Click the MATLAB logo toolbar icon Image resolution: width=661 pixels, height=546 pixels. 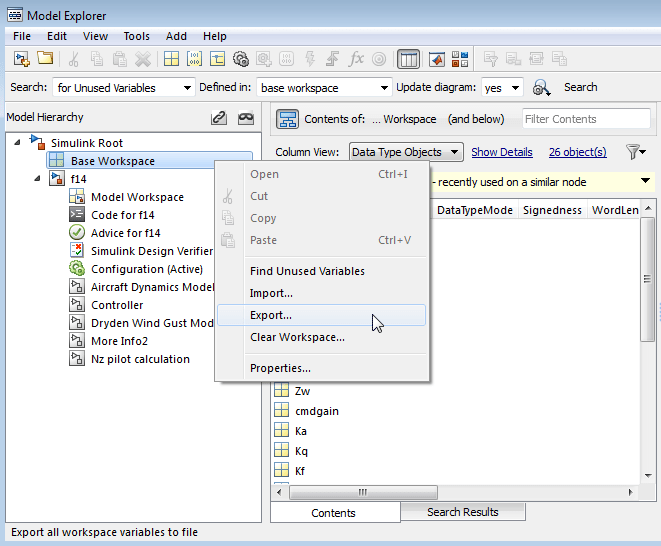pos(437,59)
